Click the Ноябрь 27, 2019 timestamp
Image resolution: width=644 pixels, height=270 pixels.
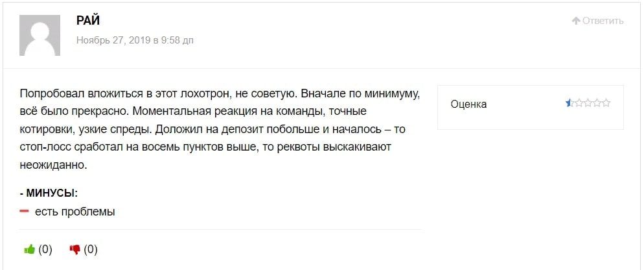[x=135, y=40]
